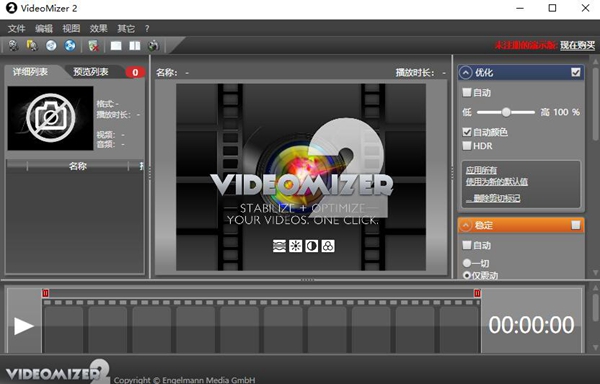Select the 仅振动 radio button

[467, 275]
